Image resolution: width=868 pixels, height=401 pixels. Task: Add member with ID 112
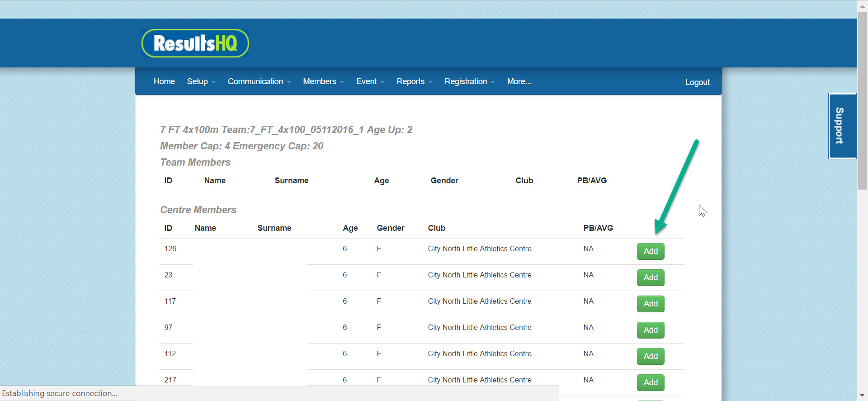[x=651, y=356]
